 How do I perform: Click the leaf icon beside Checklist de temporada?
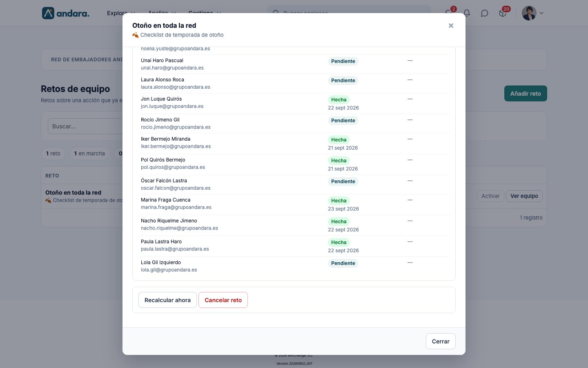[135, 35]
